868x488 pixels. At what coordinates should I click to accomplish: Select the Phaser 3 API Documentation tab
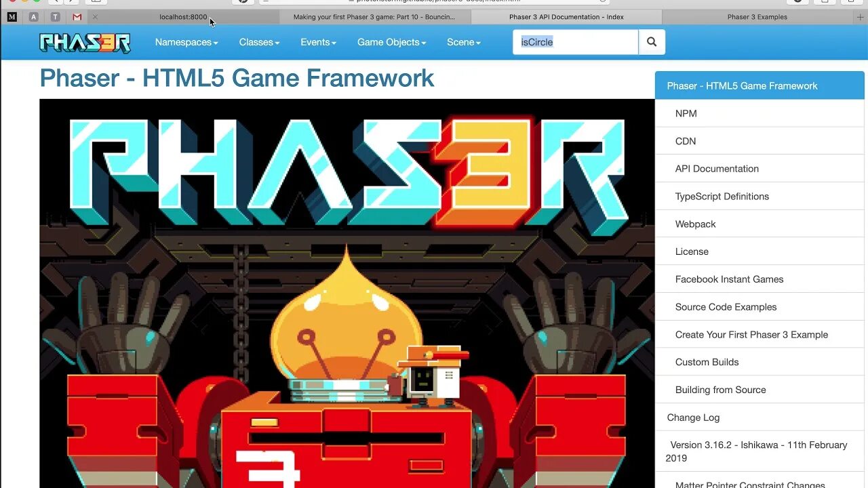click(x=566, y=17)
